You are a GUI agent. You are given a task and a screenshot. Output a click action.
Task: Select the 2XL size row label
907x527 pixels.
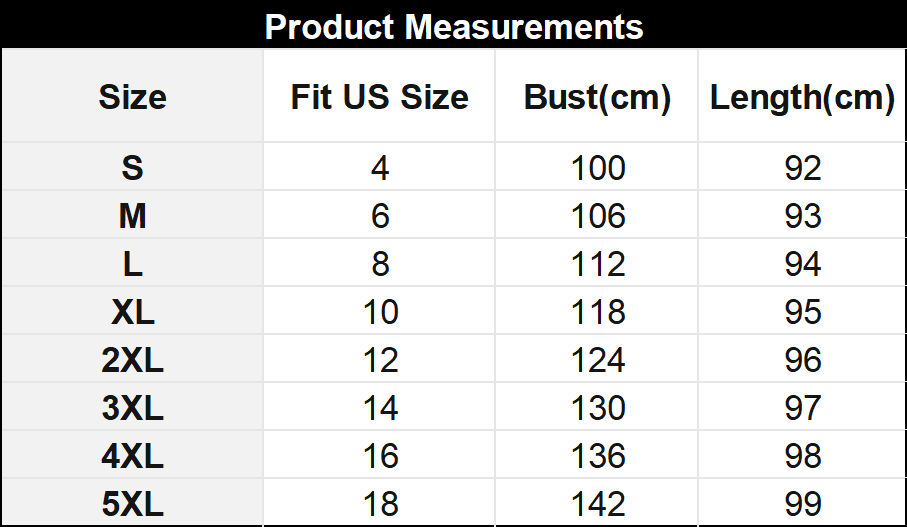click(x=132, y=360)
